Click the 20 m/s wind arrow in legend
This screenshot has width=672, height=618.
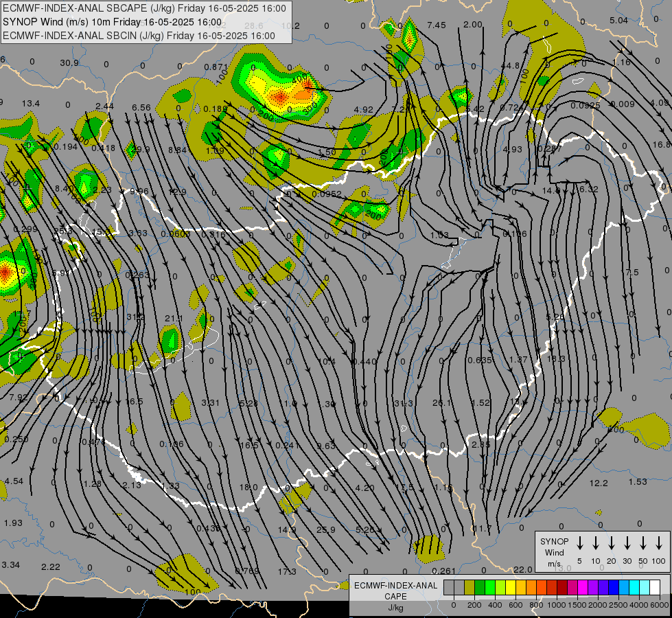pyautogui.click(x=612, y=543)
